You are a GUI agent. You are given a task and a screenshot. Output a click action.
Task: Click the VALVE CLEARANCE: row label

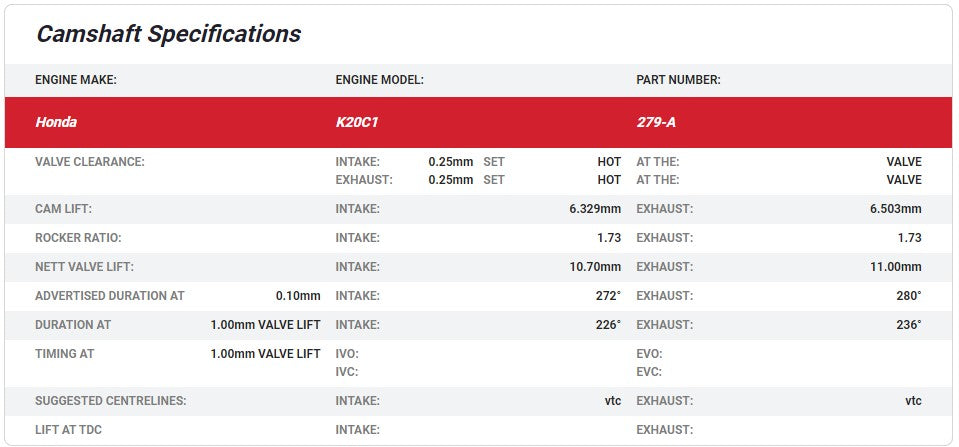coord(90,162)
